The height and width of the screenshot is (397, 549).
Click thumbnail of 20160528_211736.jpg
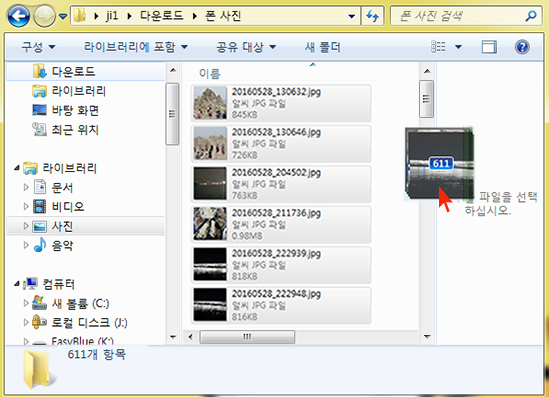pos(210,224)
